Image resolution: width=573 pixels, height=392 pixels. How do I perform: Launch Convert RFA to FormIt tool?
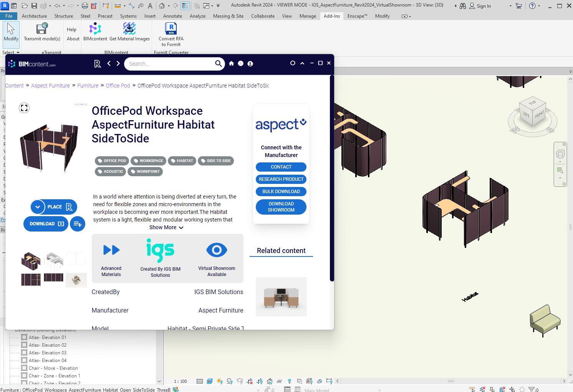tap(171, 29)
